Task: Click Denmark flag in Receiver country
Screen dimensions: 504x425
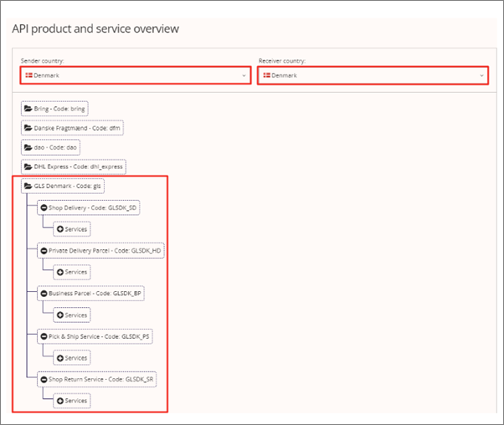Action: (267, 75)
